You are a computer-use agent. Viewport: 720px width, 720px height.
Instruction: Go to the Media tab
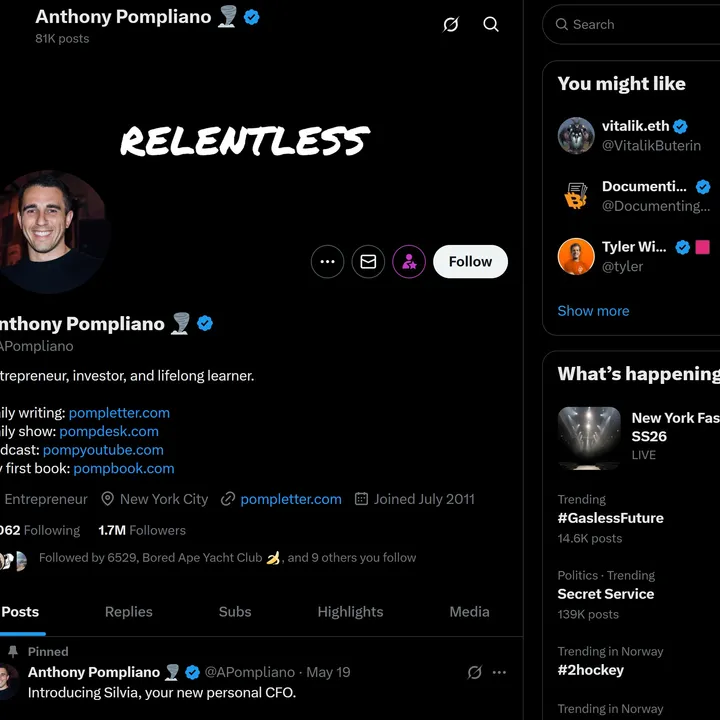click(x=469, y=612)
